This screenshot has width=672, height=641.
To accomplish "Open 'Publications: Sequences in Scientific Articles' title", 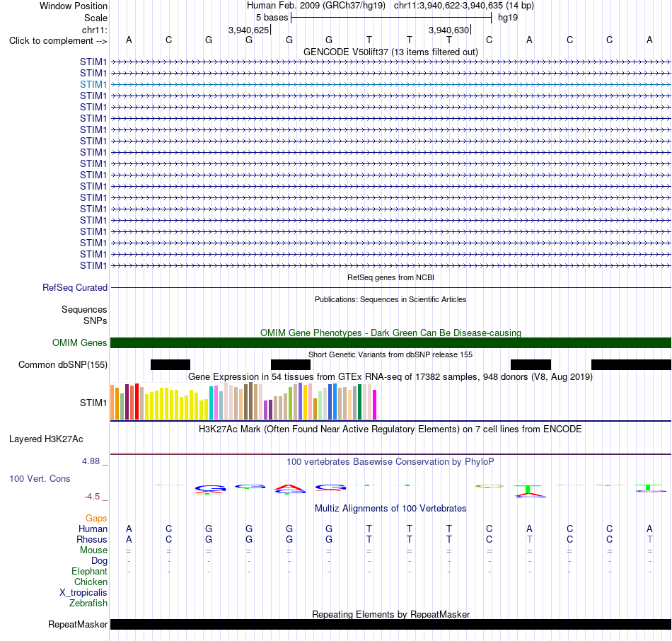I will click(x=390, y=299).
